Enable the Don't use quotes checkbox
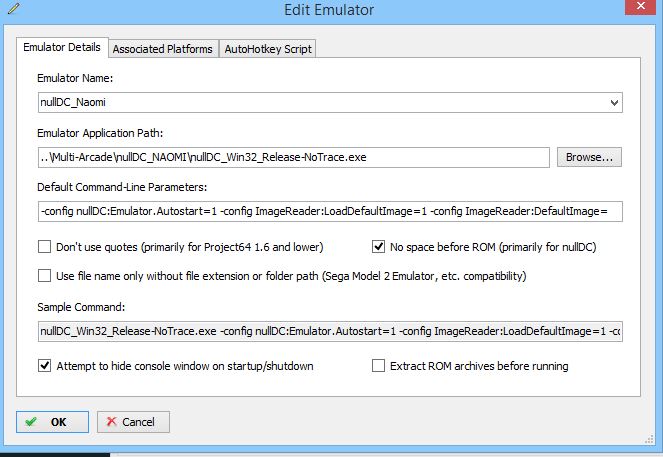This screenshot has width=663, height=457. pos(44,247)
